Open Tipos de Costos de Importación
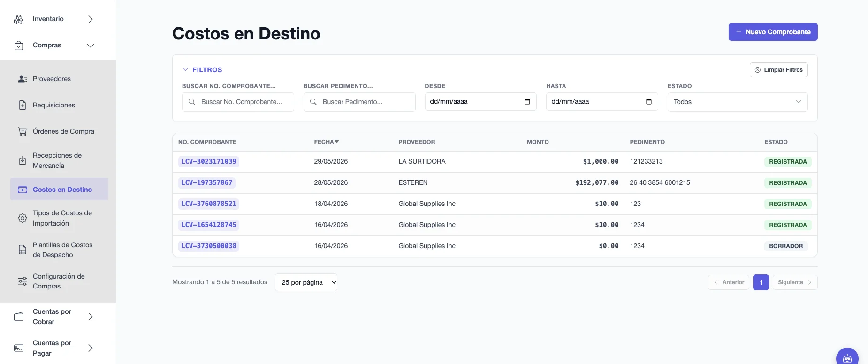This screenshot has height=364, width=868. 59,218
